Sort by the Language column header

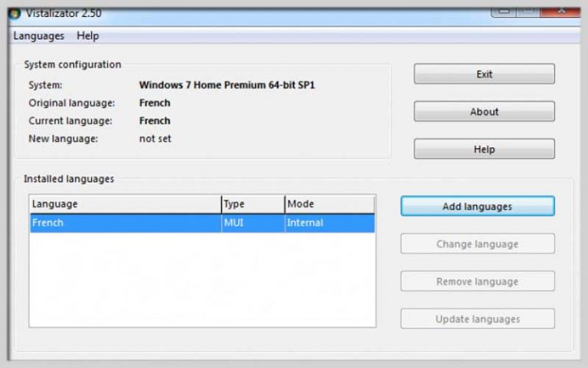pos(125,204)
